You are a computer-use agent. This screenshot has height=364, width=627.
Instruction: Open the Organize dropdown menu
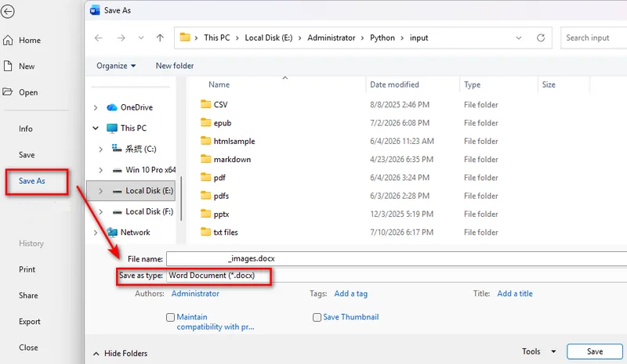116,66
